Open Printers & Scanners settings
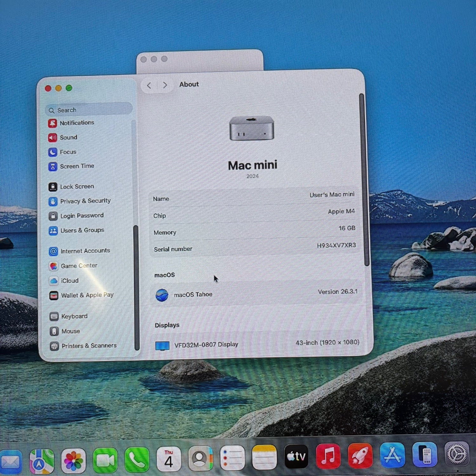The width and height of the screenshot is (476, 476). coord(83,346)
